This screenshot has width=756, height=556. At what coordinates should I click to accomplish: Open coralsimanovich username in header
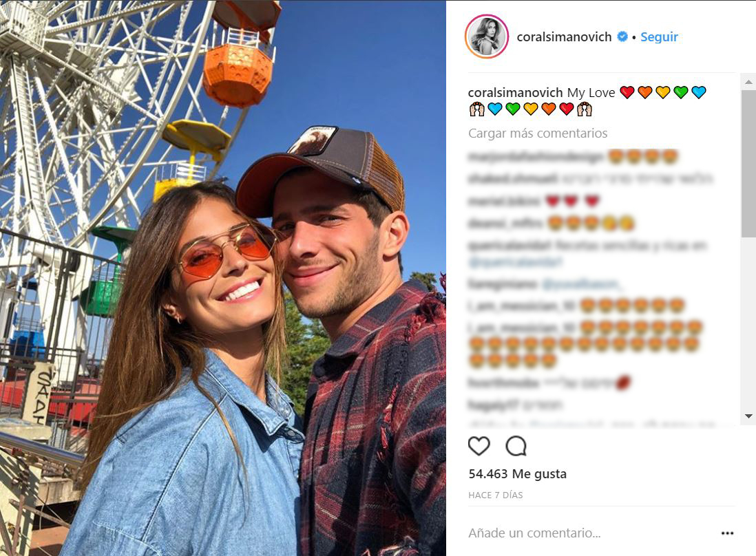[564, 36]
